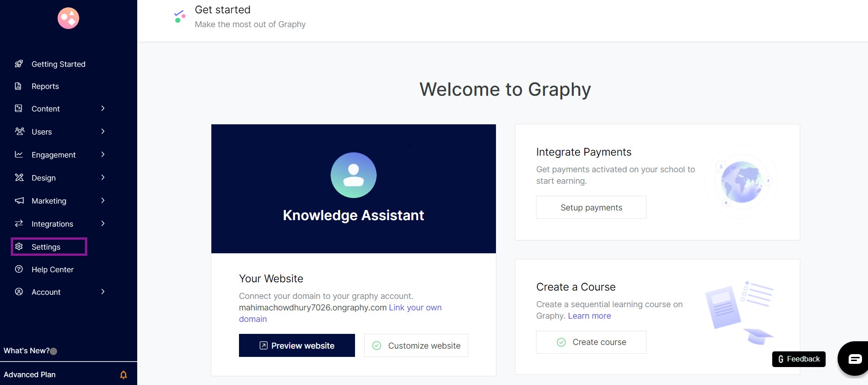
Task: Click the mahimachowdhury7026.ongraphy.com domain text
Action: pos(313,308)
